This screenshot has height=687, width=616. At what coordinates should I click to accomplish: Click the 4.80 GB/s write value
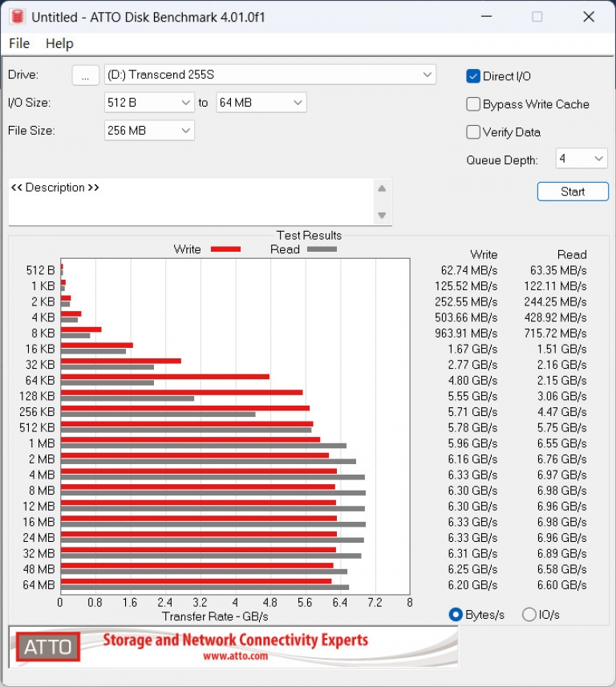472,380
